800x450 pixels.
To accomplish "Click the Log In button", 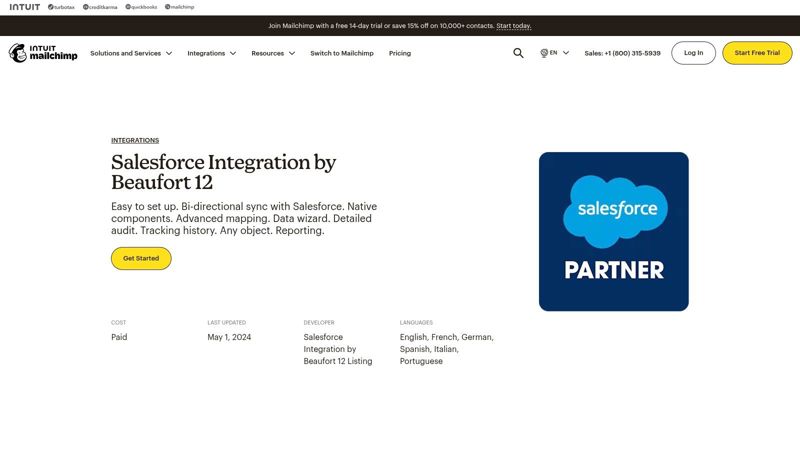I will tap(693, 53).
